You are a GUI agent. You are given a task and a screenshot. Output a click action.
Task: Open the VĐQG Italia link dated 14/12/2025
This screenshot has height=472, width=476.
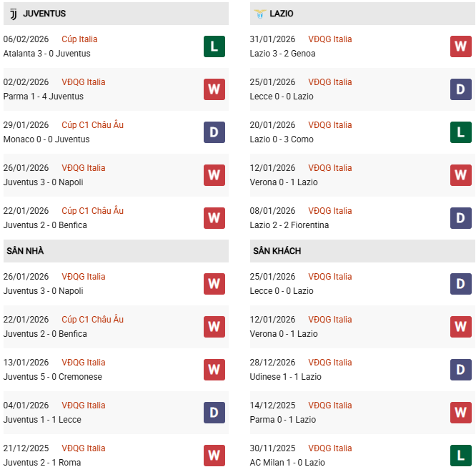point(329,405)
